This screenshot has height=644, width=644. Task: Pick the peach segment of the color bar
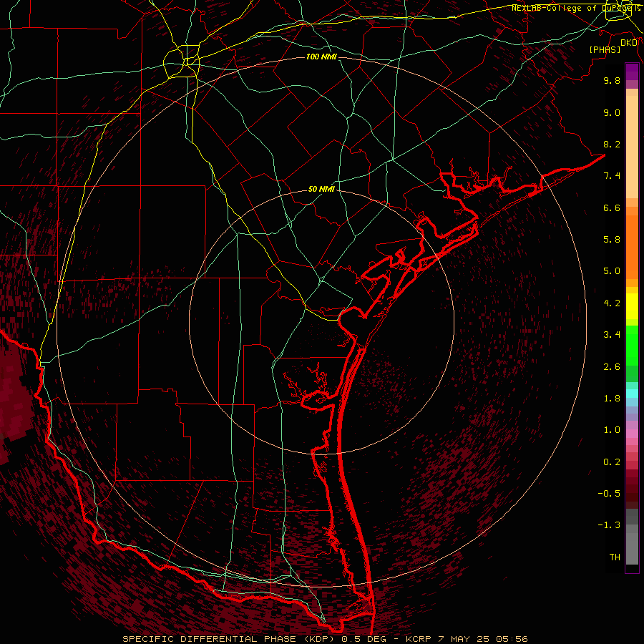click(x=632, y=148)
